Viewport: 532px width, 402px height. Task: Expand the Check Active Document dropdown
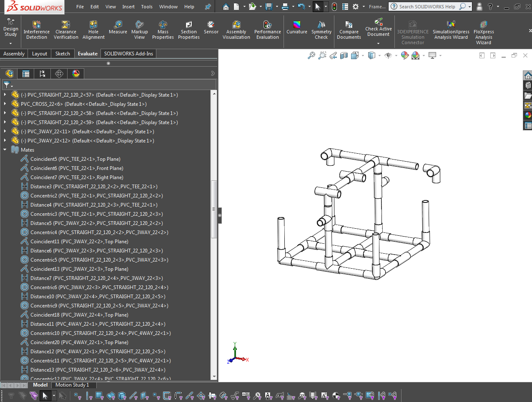click(379, 43)
